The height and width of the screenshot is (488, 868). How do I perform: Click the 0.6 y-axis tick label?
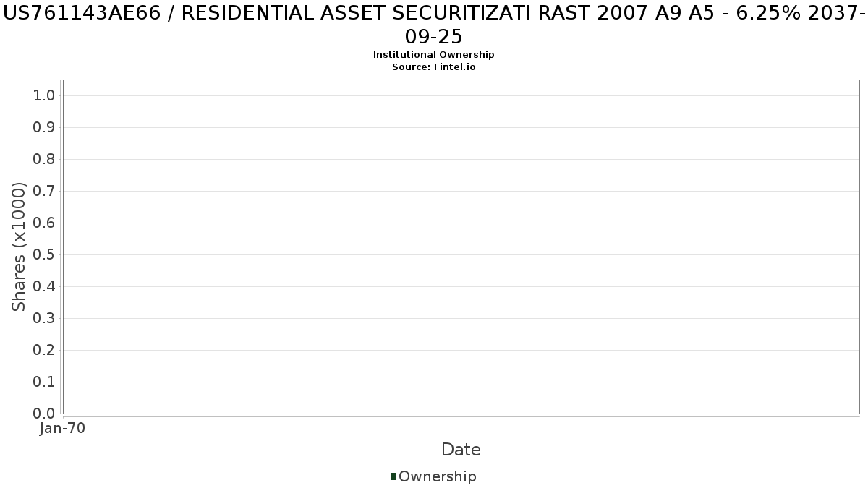[45, 223]
